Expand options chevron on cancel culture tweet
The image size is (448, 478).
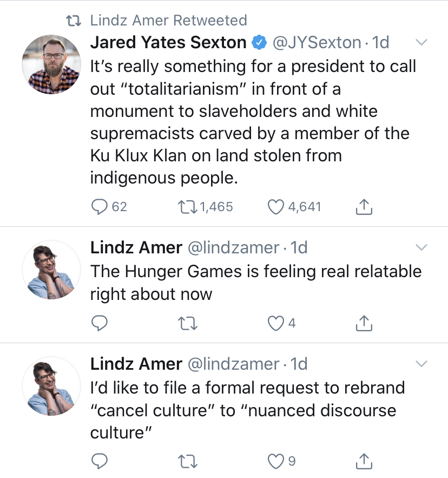(421, 364)
